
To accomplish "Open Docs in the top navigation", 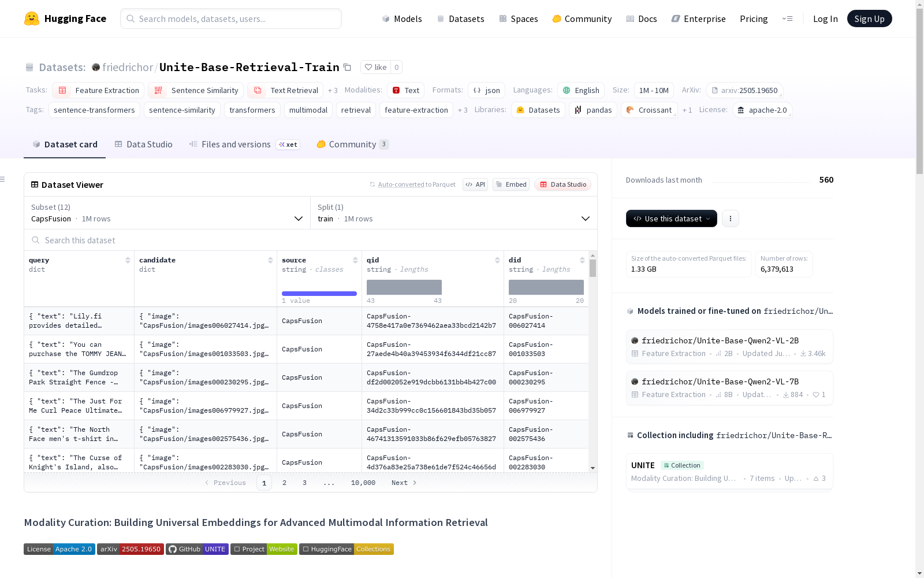I will tap(642, 18).
